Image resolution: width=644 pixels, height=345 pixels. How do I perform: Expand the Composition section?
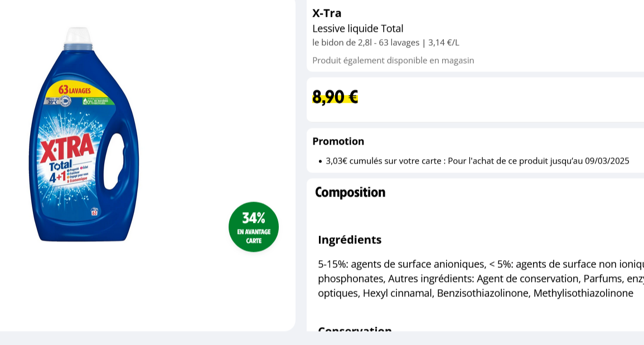click(349, 193)
